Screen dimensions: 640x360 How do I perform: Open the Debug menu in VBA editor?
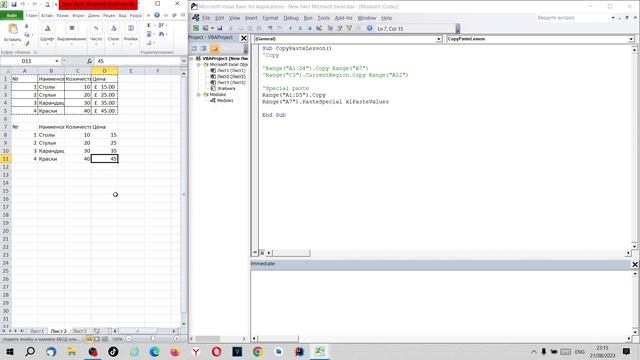[x=291, y=18]
